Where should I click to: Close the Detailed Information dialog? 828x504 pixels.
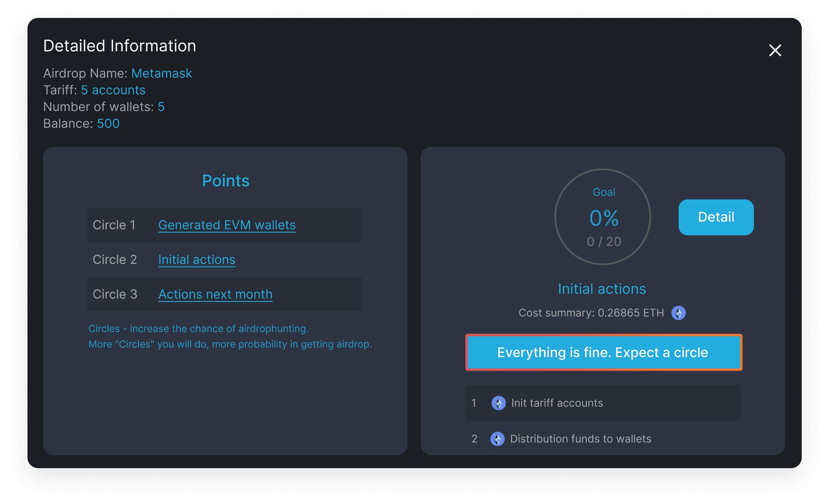pyautogui.click(x=775, y=51)
